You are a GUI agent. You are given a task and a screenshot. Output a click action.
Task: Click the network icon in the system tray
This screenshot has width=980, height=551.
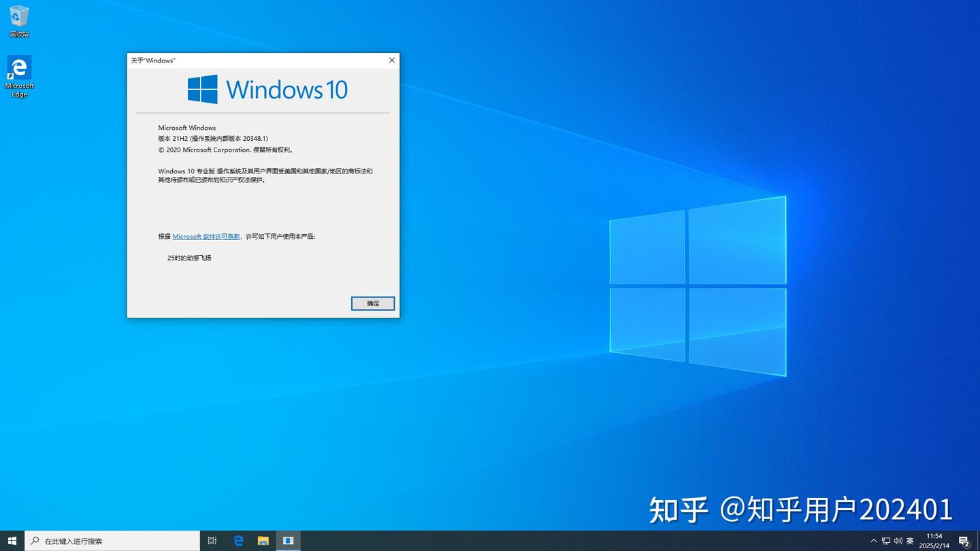[x=885, y=540]
